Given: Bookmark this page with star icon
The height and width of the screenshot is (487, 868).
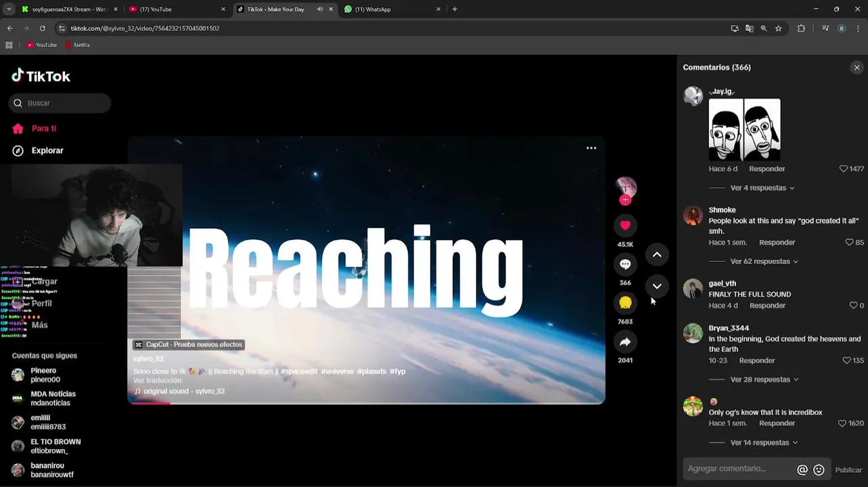Looking at the screenshot, I should (779, 28).
